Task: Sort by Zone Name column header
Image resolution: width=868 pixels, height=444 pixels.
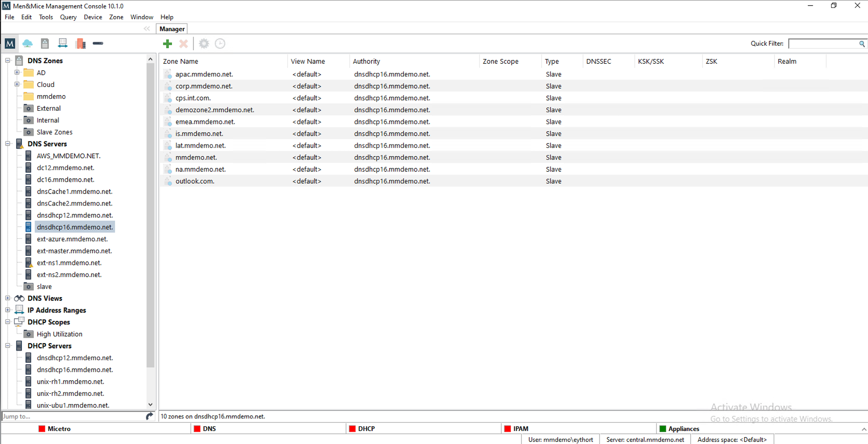Action: point(224,61)
